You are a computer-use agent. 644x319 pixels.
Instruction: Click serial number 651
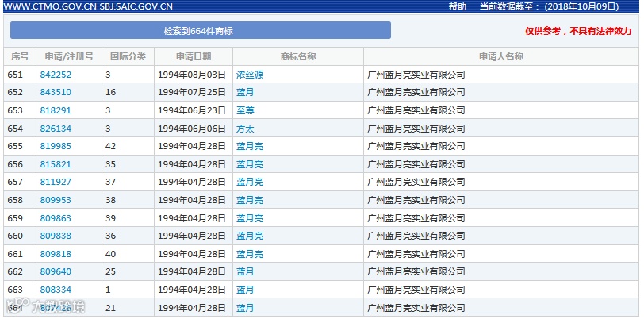(15, 75)
